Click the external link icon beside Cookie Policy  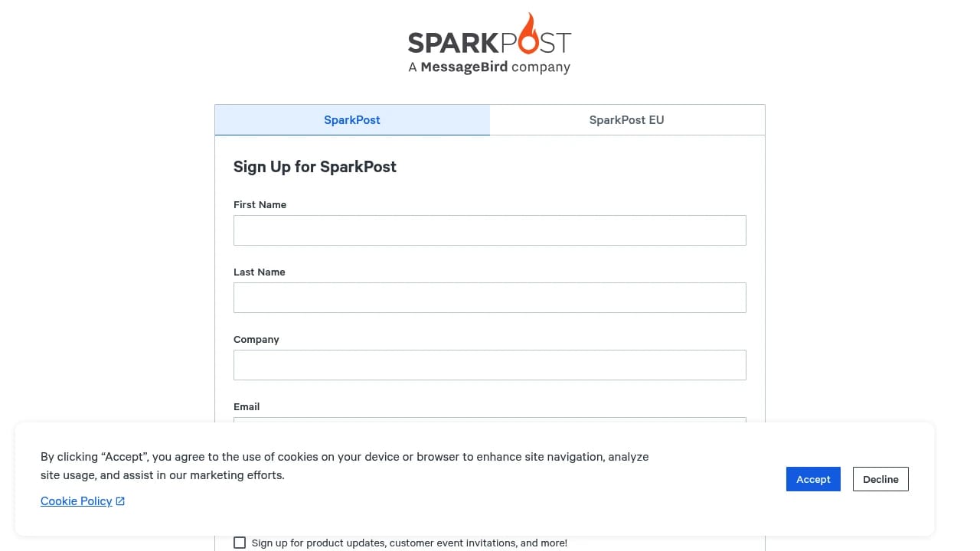click(120, 500)
